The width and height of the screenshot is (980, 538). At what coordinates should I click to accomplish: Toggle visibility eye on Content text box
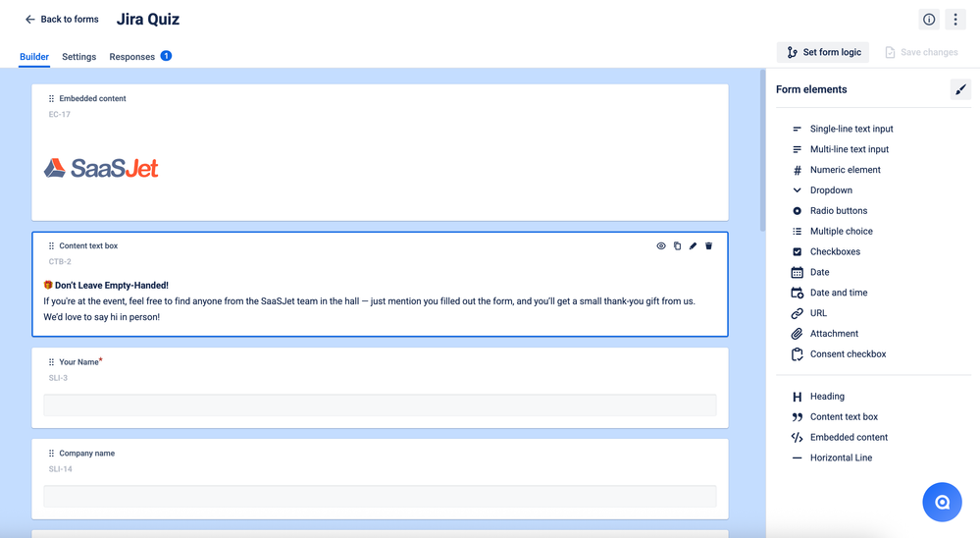tap(660, 245)
